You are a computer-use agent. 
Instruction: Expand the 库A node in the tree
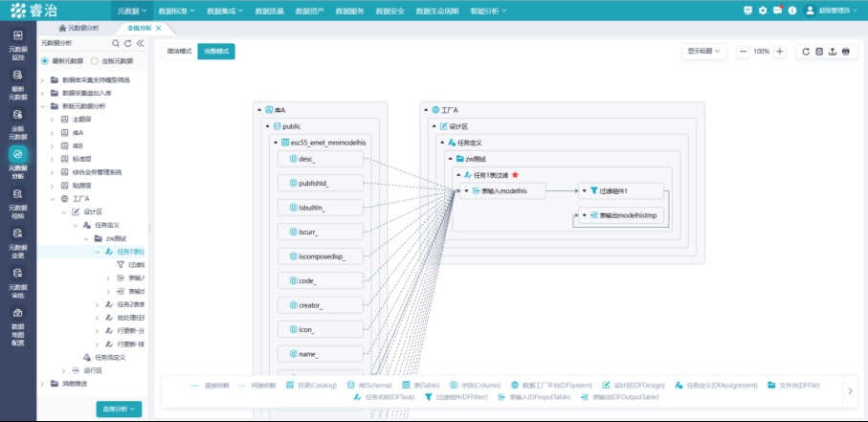tap(55, 133)
